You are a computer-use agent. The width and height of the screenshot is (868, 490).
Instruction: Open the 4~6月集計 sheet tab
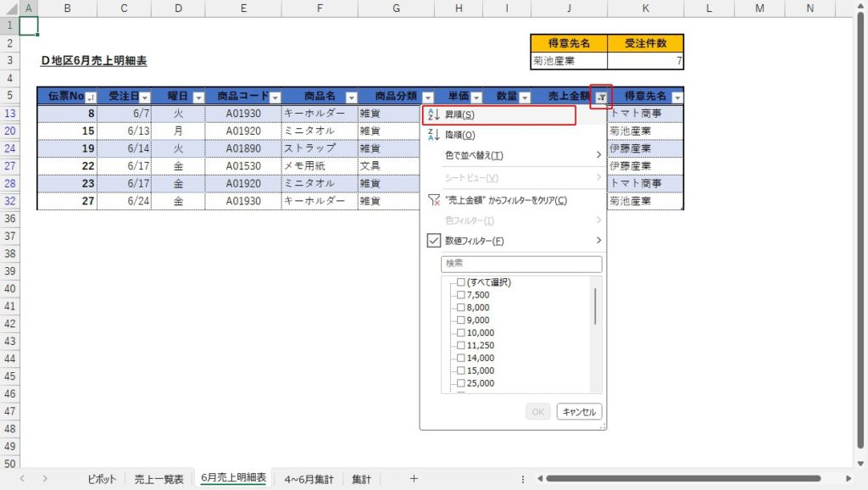point(309,479)
